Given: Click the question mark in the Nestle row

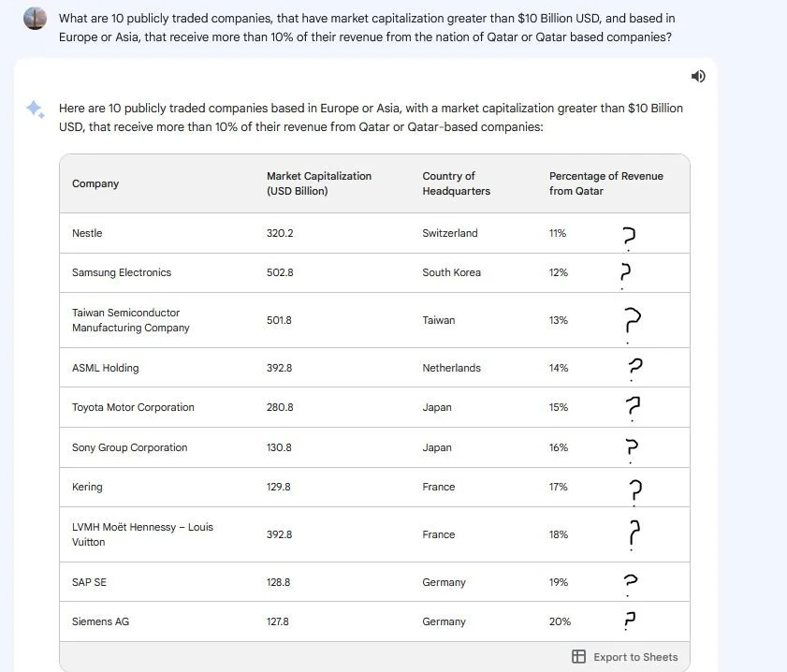Looking at the screenshot, I should tap(628, 233).
